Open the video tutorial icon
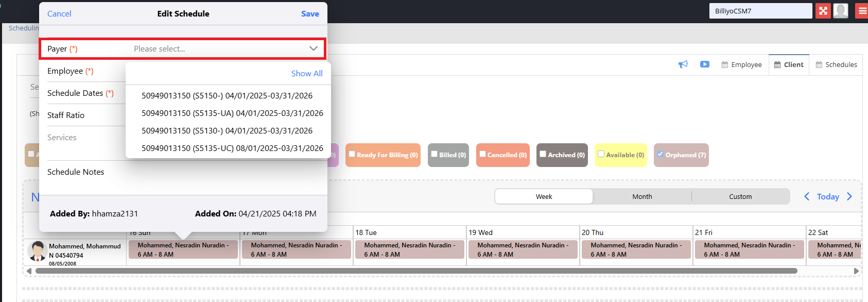The image size is (868, 302). (705, 64)
